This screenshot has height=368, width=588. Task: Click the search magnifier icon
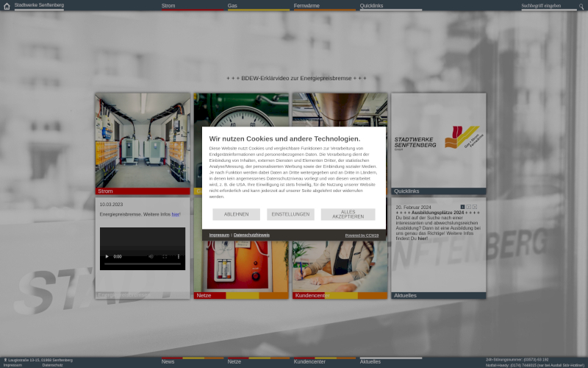click(581, 6)
